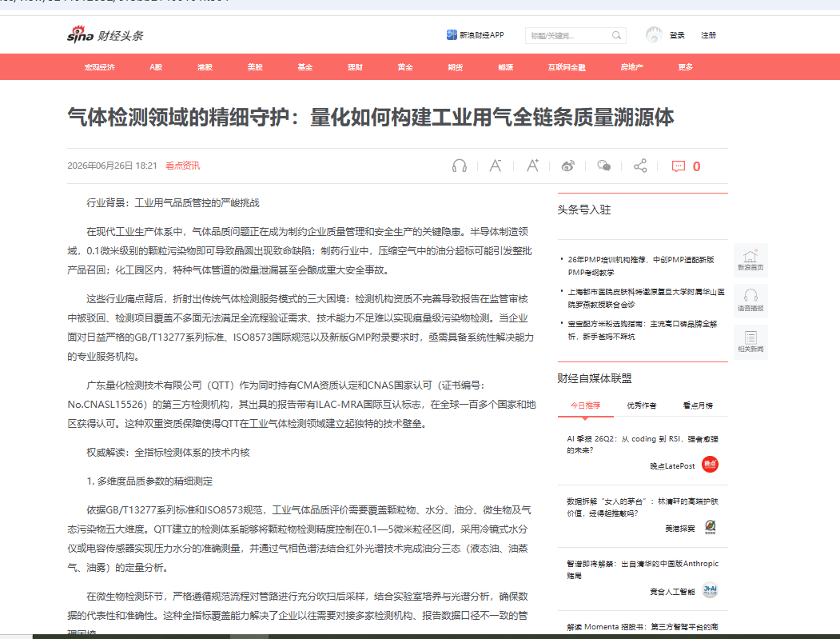Open the share options icon

(640, 166)
